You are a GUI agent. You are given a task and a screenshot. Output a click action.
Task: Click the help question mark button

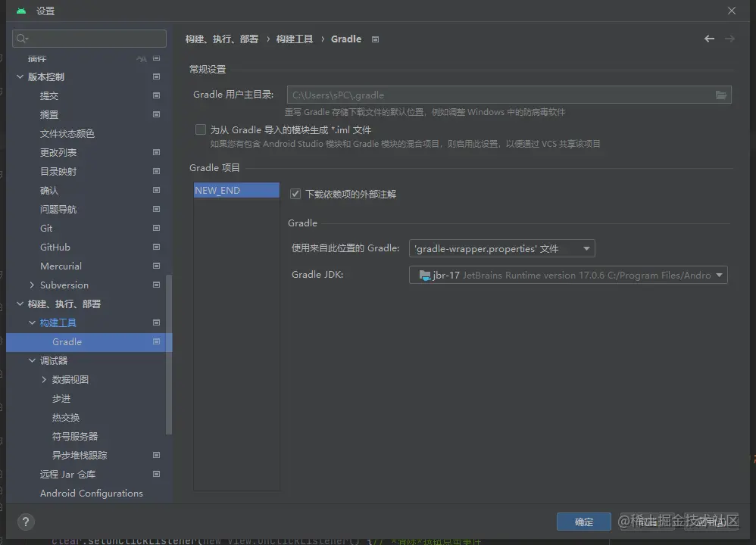[26, 522]
